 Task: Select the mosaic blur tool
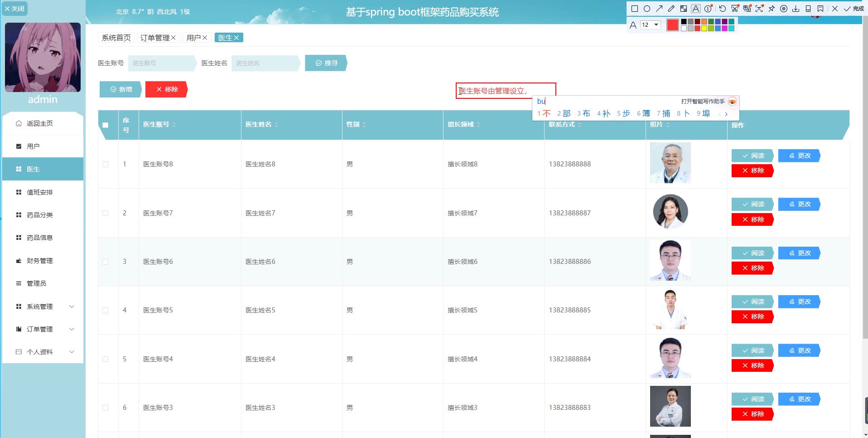tap(684, 9)
